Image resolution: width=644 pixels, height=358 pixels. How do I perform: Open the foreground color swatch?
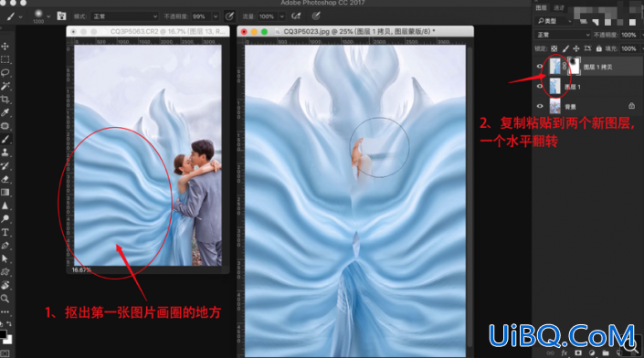click(3, 333)
